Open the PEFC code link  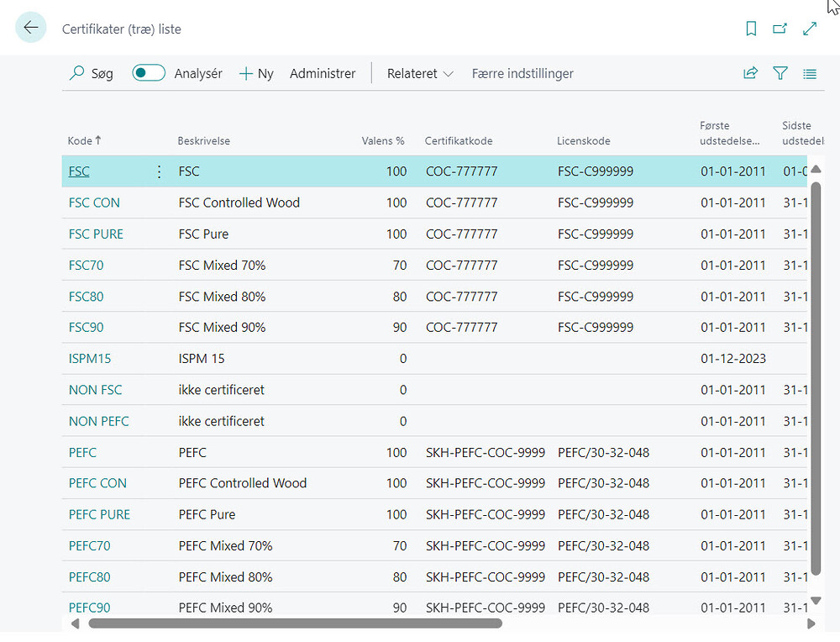pos(82,452)
